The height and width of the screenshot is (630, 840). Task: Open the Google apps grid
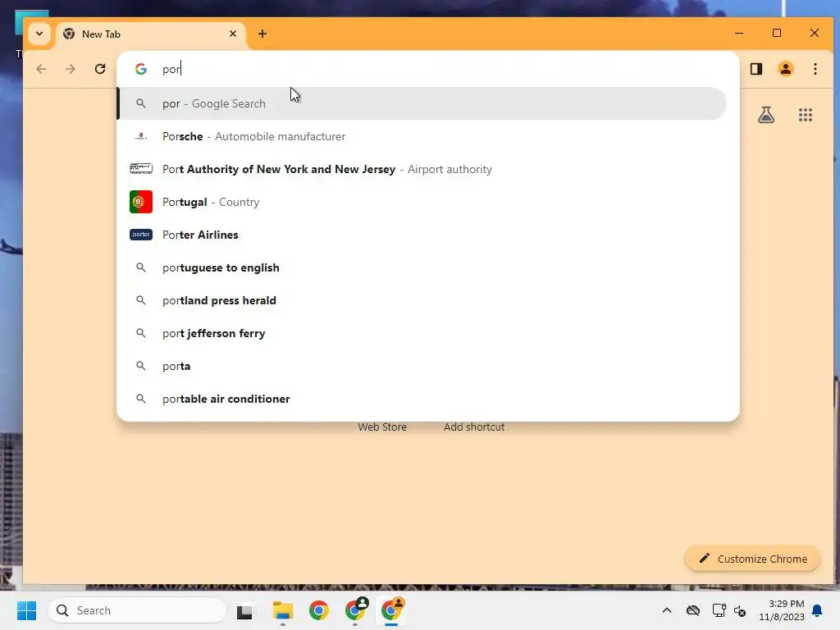click(806, 115)
